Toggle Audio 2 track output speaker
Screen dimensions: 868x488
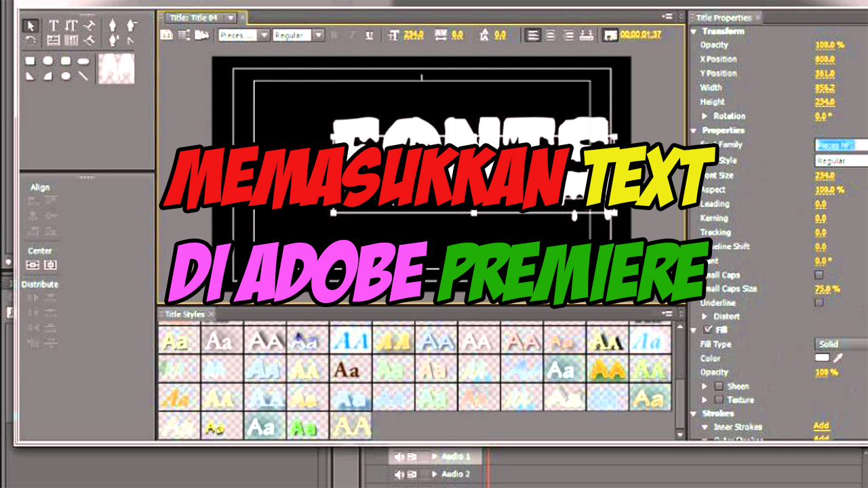(x=399, y=474)
